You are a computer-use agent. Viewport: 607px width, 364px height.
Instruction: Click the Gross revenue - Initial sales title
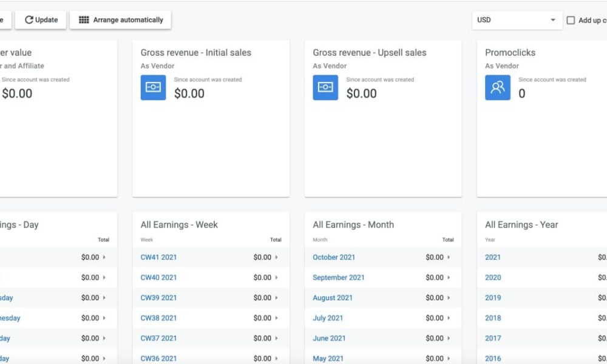[x=196, y=53]
